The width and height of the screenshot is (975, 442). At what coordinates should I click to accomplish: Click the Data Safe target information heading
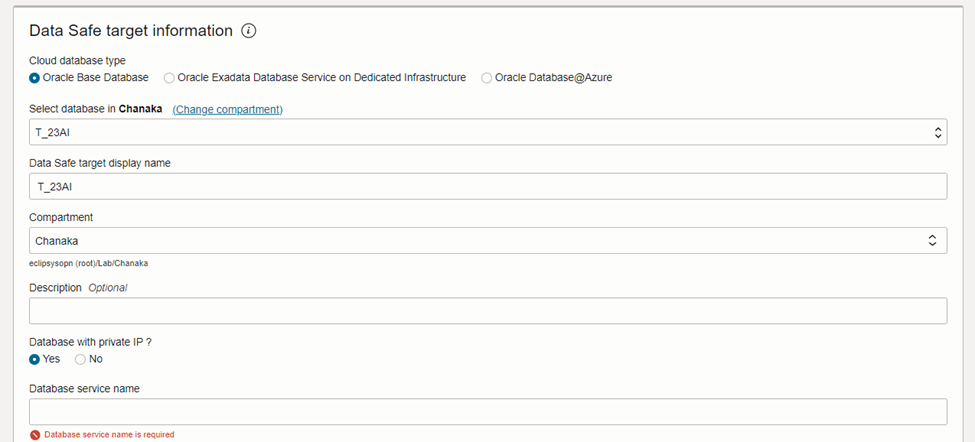pos(131,31)
